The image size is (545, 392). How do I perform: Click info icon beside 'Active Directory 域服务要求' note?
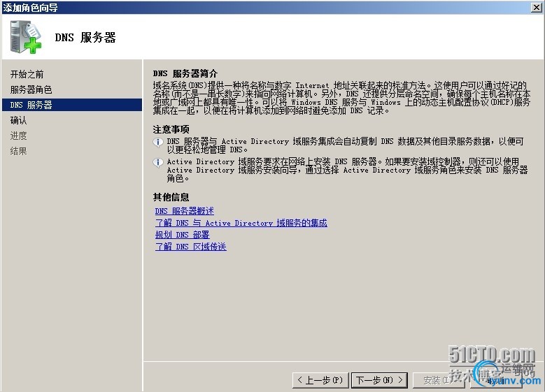[158, 163]
